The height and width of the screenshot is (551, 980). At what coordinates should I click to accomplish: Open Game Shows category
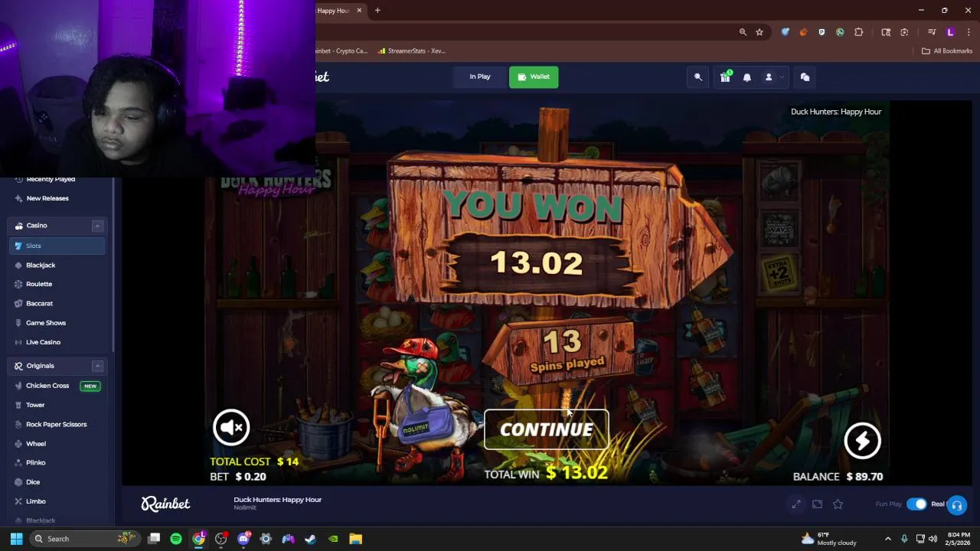point(46,323)
